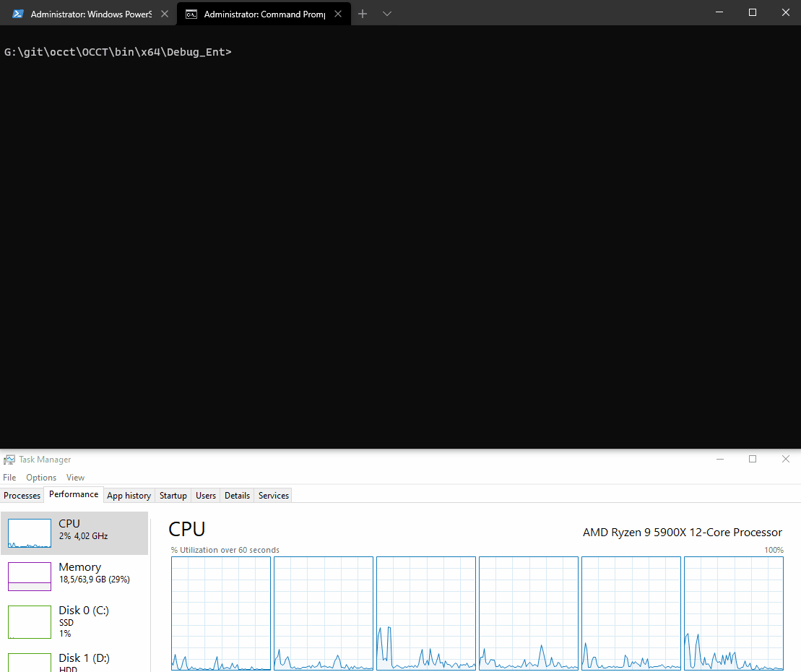
Task: Click the Task Manager title bar icon
Action: [9, 460]
